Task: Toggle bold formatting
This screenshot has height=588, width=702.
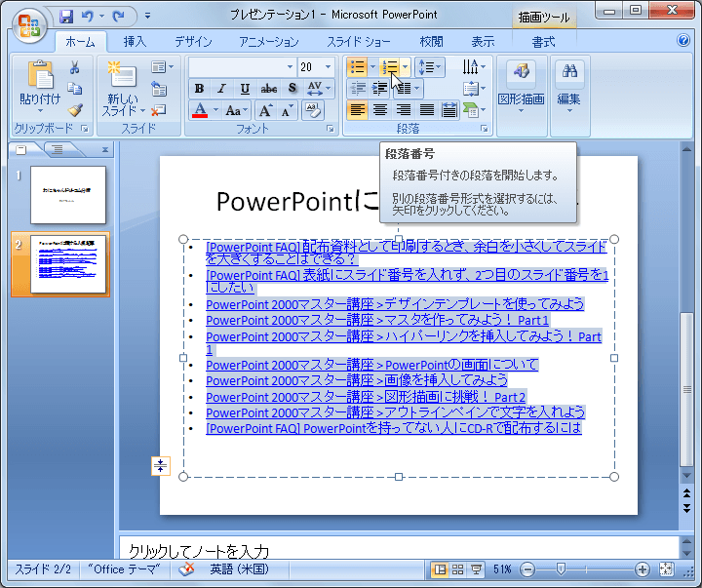Action: tap(199, 88)
